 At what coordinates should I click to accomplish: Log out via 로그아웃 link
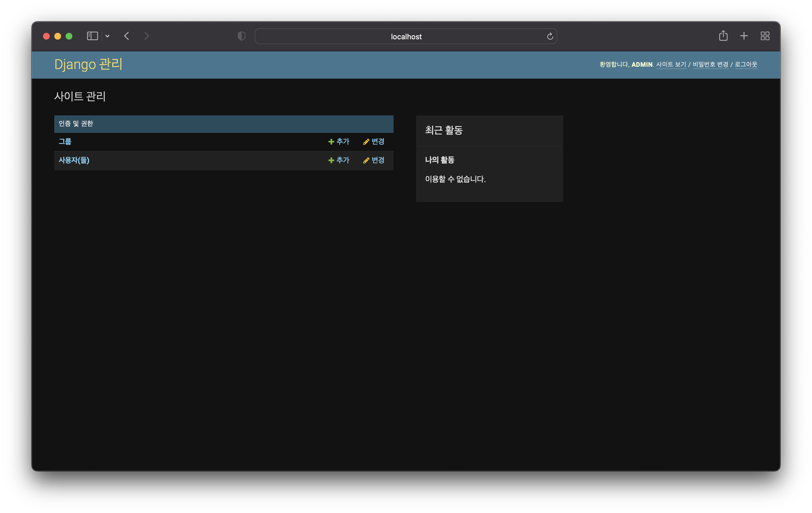[x=746, y=64]
